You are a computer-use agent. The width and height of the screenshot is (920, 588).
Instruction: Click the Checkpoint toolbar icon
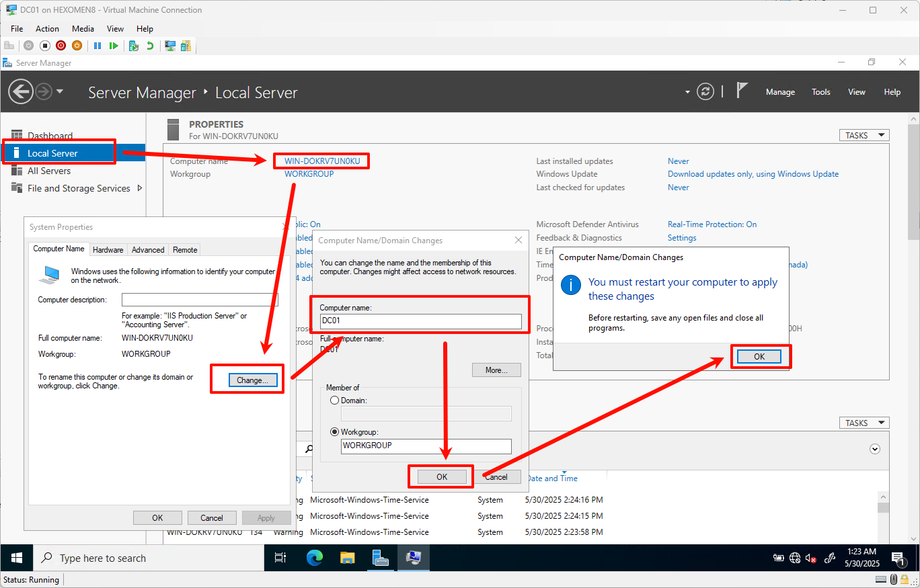134,46
